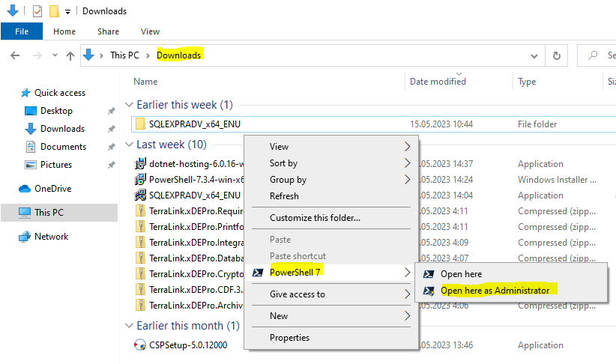616x364 pixels.
Task: Click the Properties checkmark icon in quick access toolbar
Action: [x=37, y=11]
